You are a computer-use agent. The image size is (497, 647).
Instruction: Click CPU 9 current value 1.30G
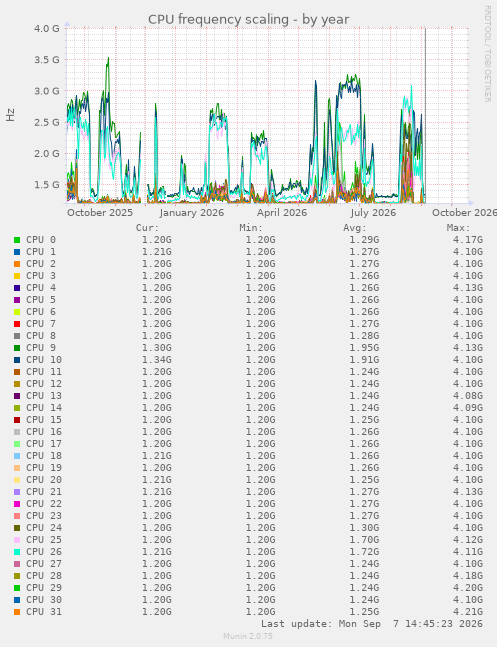pos(157,348)
